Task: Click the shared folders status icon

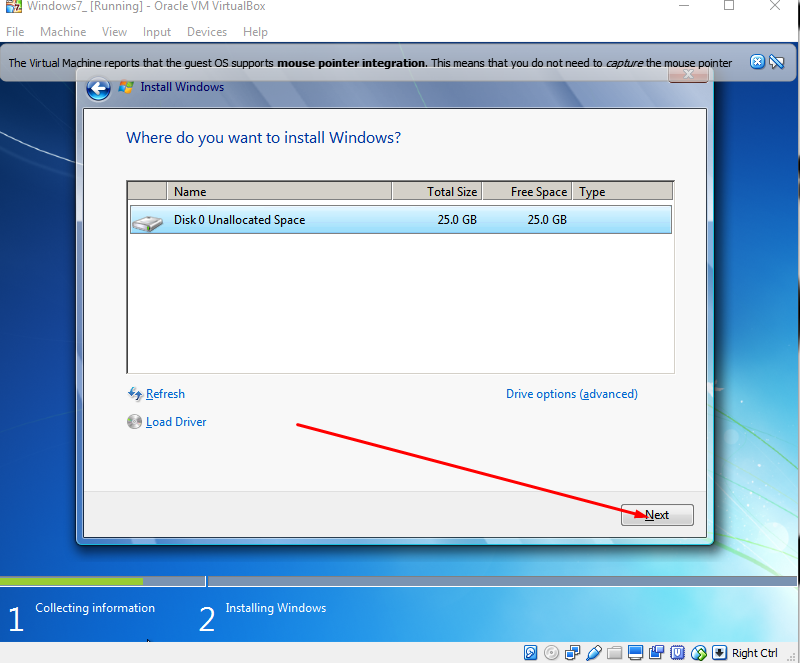Action: [x=614, y=652]
